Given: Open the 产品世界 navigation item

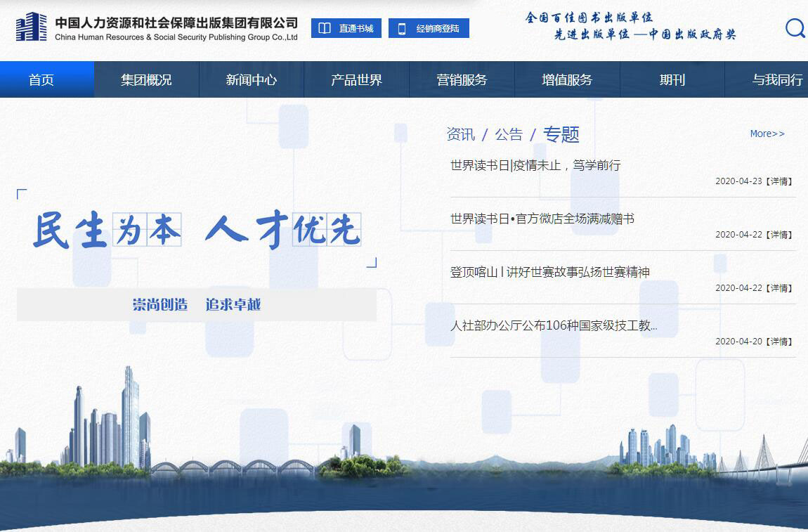Looking at the screenshot, I should tap(356, 79).
